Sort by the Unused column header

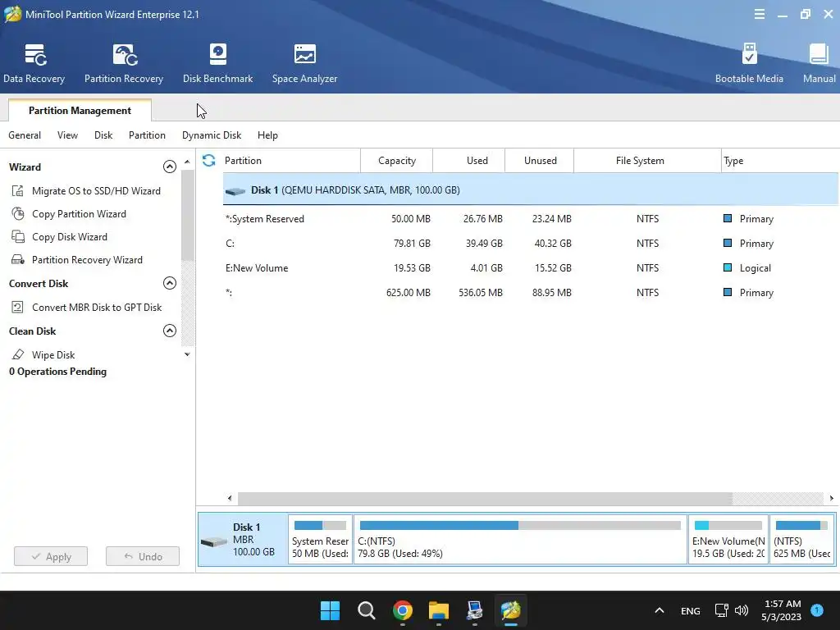[x=540, y=161]
